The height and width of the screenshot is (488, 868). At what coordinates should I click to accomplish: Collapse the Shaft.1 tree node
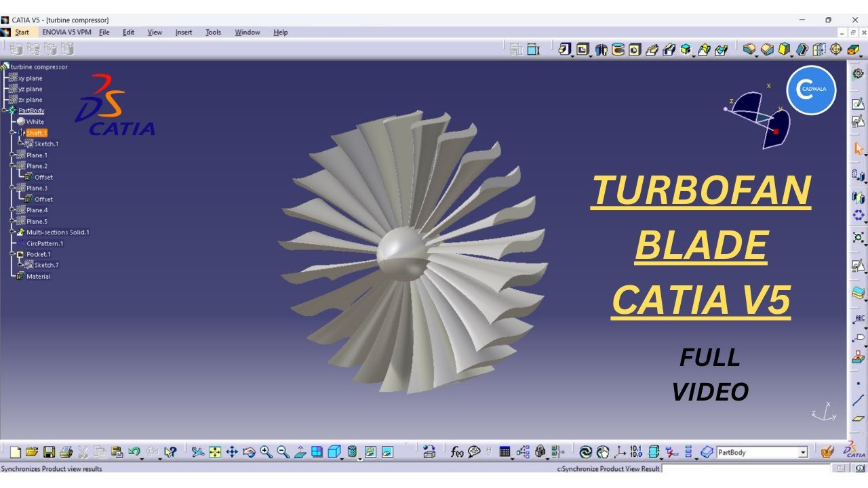point(13,133)
